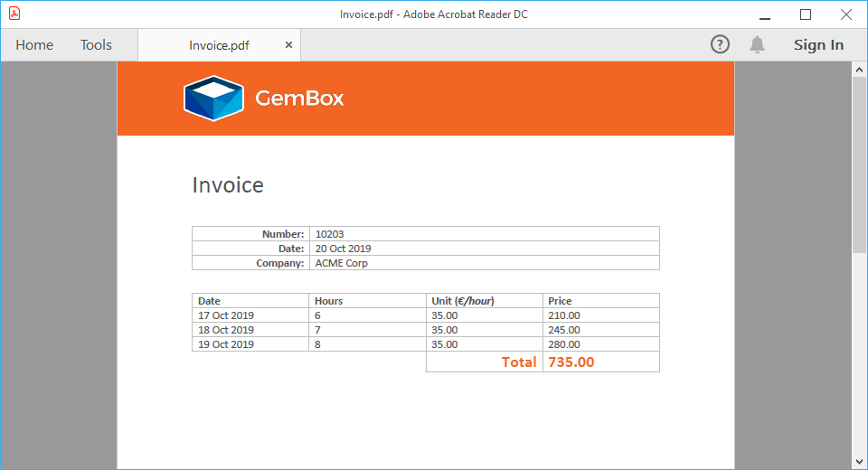Click the scrollbar up arrow
The height and width of the screenshot is (470, 868).
[x=860, y=69]
